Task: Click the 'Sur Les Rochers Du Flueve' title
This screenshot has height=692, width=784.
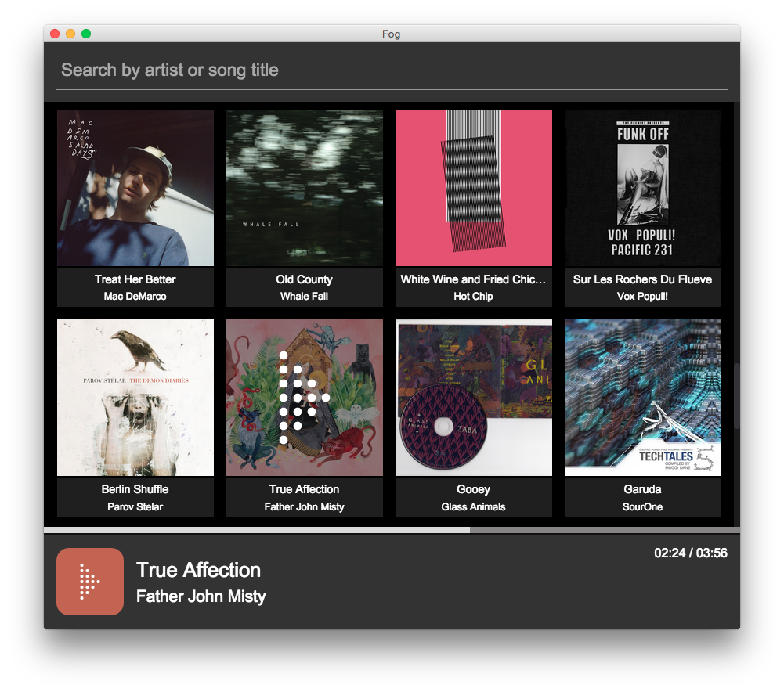Action: point(643,279)
